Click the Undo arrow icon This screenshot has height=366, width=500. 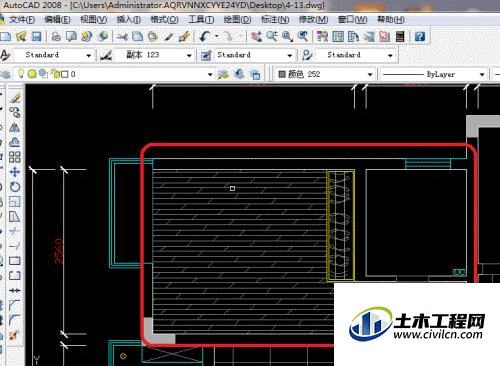[204, 36]
